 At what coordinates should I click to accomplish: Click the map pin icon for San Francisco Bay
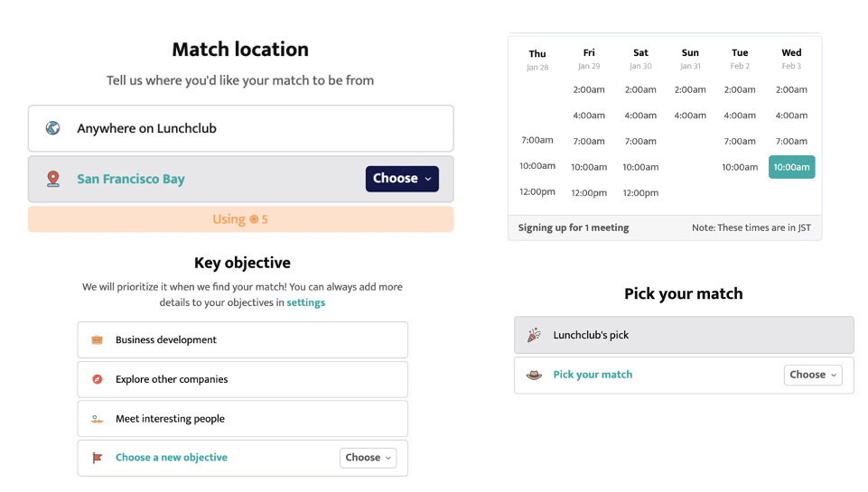[x=52, y=179]
